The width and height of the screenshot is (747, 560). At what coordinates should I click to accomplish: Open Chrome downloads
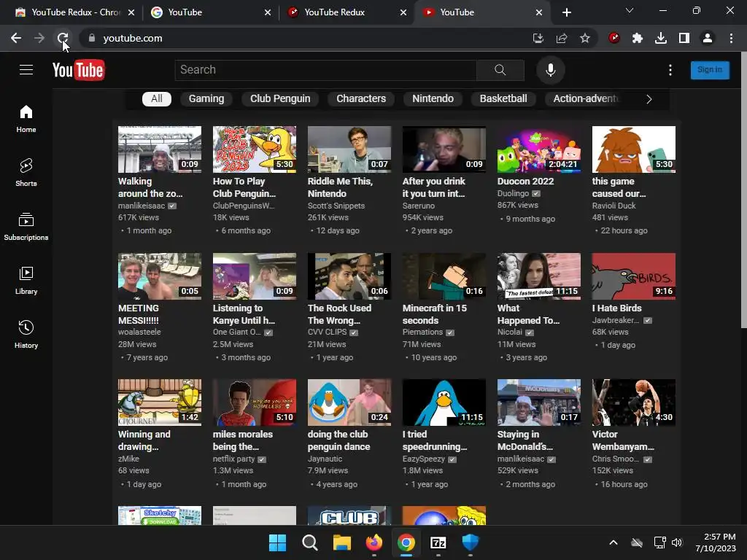tap(661, 38)
